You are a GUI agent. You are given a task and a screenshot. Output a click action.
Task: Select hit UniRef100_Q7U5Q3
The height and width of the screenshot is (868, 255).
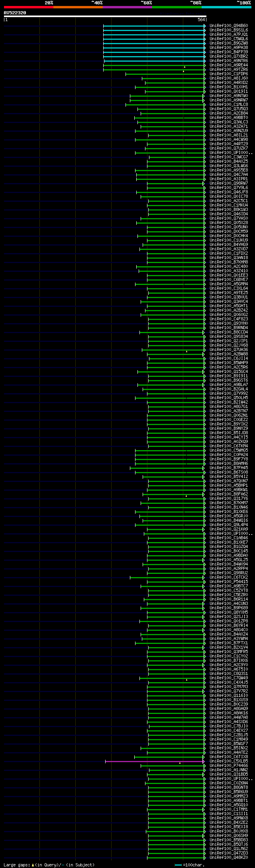(x=229, y=109)
